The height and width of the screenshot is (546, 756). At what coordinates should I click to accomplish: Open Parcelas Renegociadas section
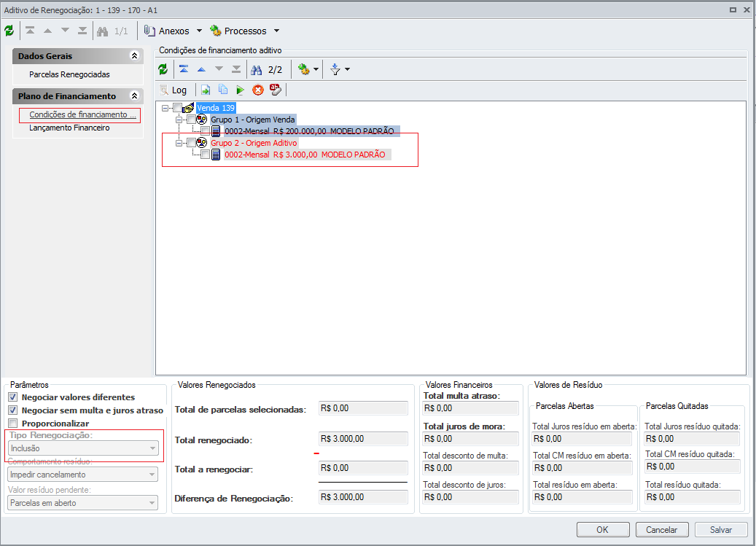click(69, 74)
